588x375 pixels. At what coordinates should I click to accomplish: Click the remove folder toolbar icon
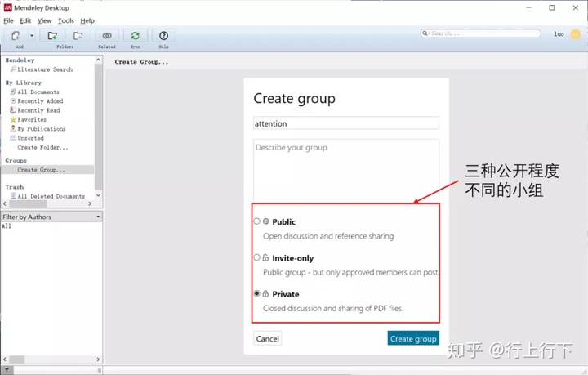click(x=78, y=36)
